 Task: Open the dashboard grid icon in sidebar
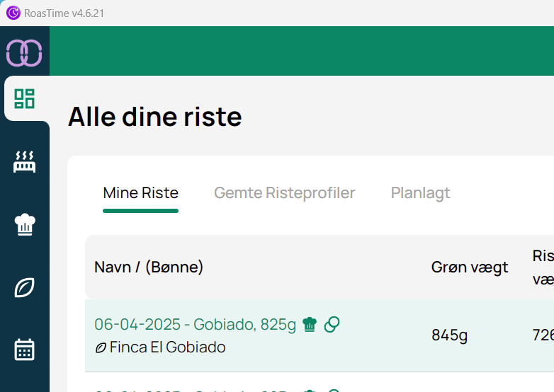25,98
